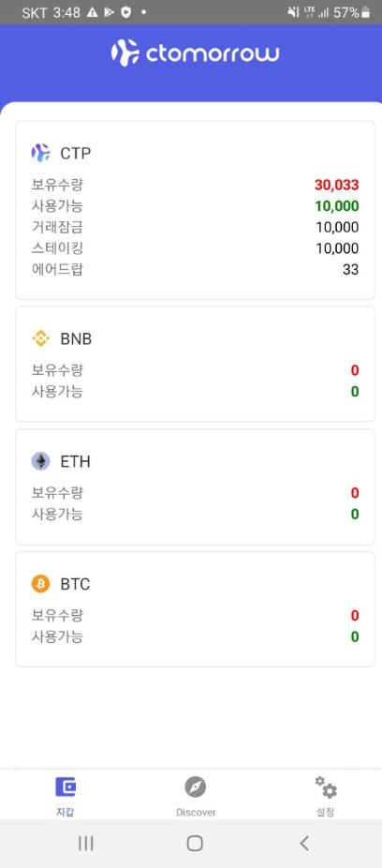Tap the wallet icon in bottom bar
This screenshot has width=382, height=868.
[66, 786]
